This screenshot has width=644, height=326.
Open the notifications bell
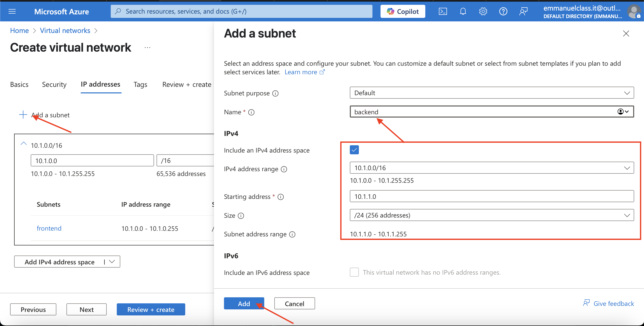click(463, 11)
